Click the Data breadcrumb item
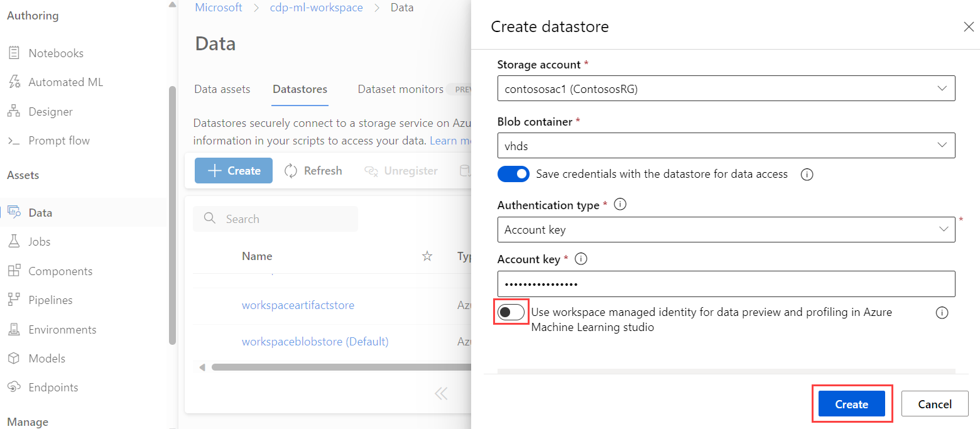Viewport: 980px width, 429px height. 402,8
